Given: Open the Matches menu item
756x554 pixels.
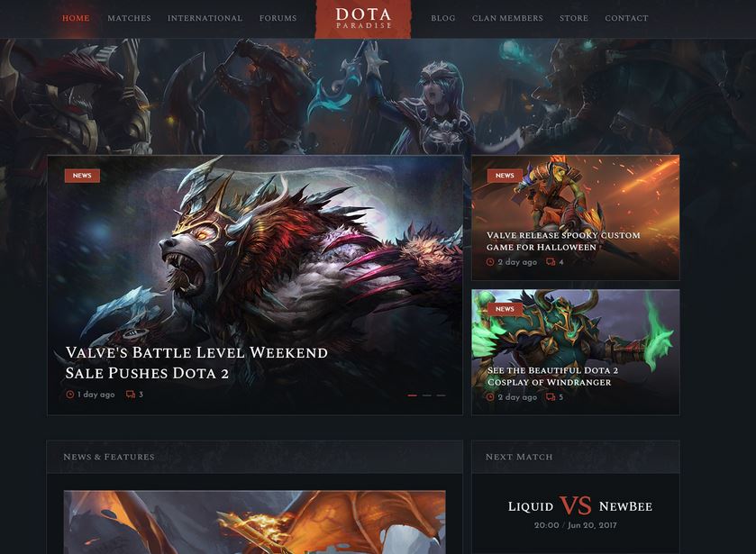Looking at the screenshot, I should pos(129,18).
